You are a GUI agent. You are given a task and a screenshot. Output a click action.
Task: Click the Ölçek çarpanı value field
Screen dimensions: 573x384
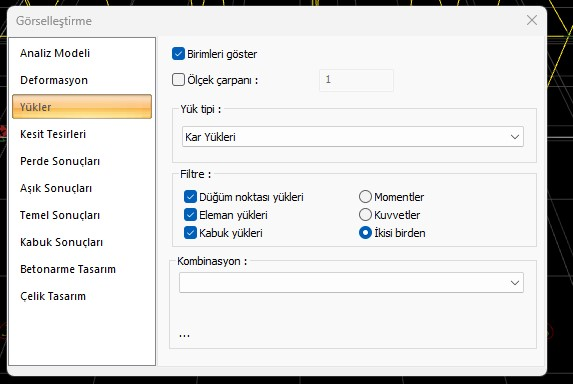click(x=356, y=80)
